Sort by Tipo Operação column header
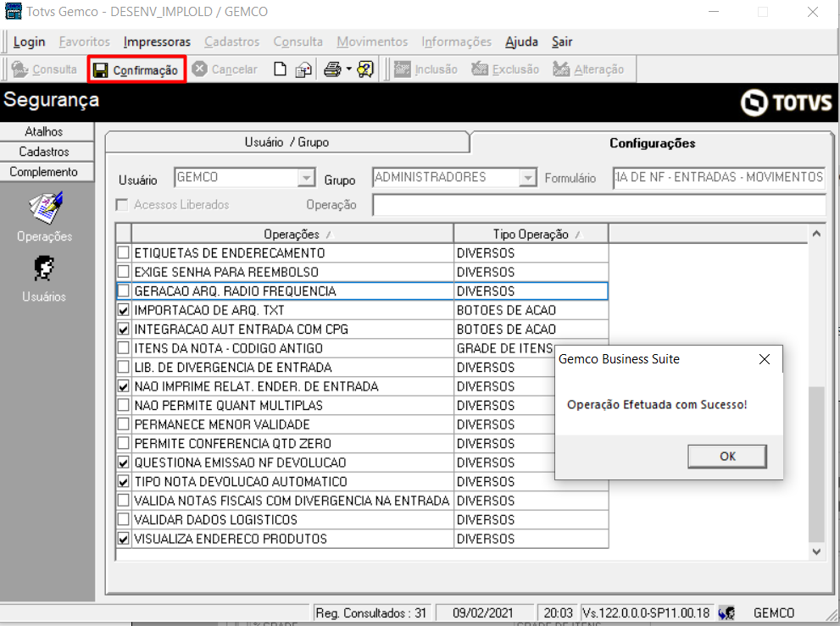The image size is (840, 626). click(x=531, y=234)
